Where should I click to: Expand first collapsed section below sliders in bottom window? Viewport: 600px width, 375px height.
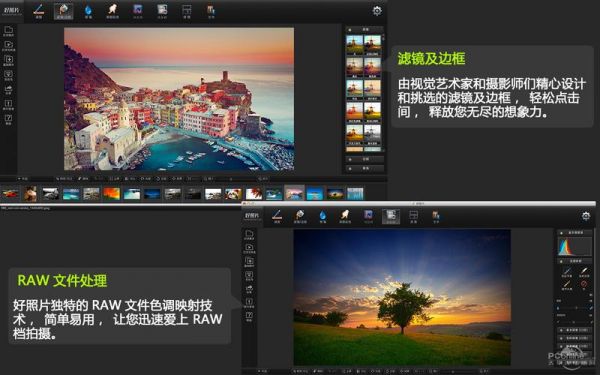[575, 330]
